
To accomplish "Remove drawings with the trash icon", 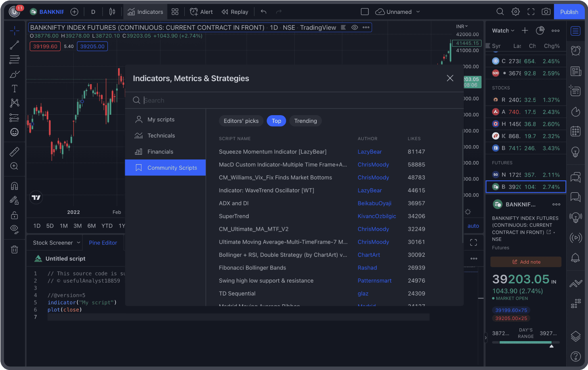I will tap(14, 249).
